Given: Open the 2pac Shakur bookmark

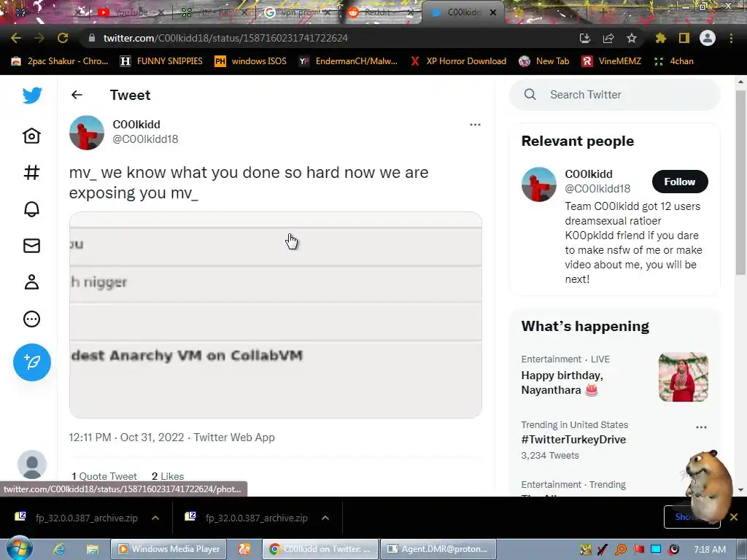Looking at the screenshot, I should 60,61.
